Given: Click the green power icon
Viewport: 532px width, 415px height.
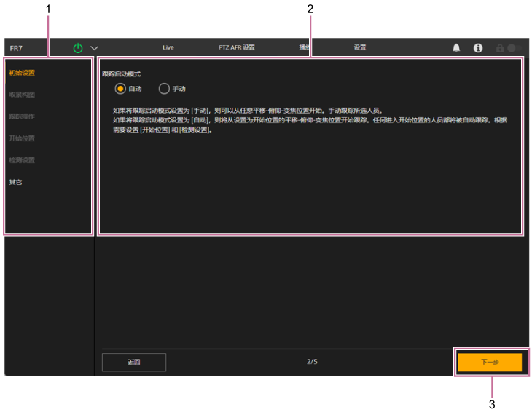Looking at the screenshot, I should 78,48.
